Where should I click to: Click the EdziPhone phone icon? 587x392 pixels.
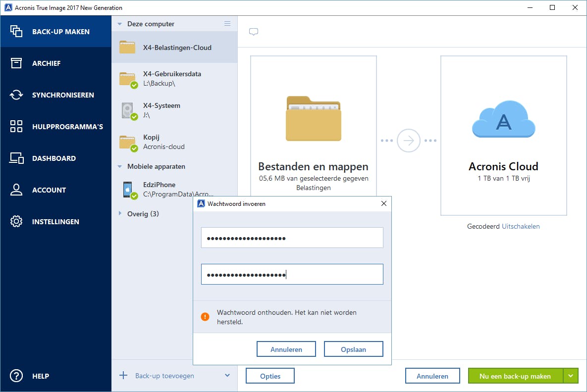(129, 190)
